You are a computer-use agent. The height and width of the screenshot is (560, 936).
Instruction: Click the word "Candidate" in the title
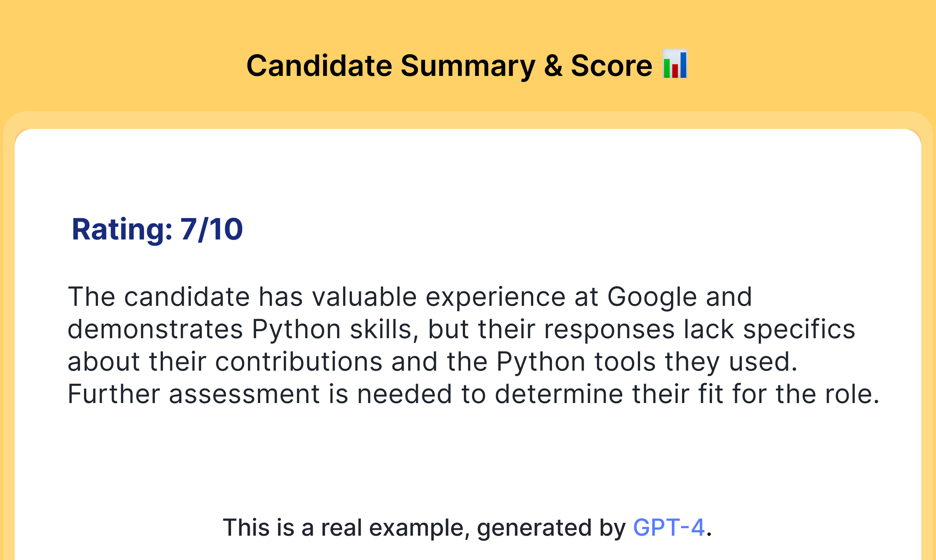[x=319, y=66]
